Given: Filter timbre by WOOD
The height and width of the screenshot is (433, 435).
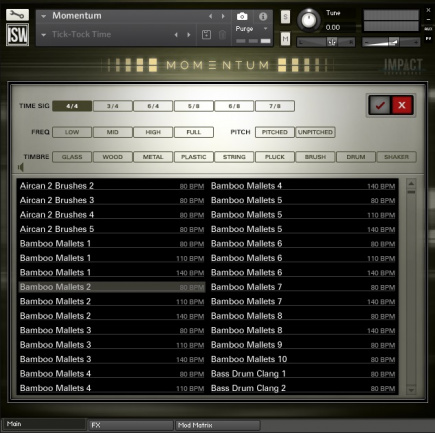Looking at the screenshot, I should [113, 157].
